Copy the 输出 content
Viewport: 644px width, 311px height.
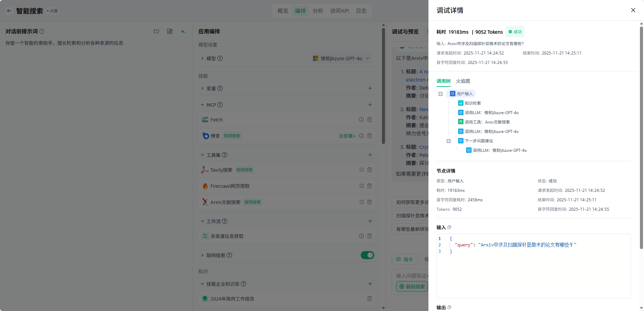point(449,307)
